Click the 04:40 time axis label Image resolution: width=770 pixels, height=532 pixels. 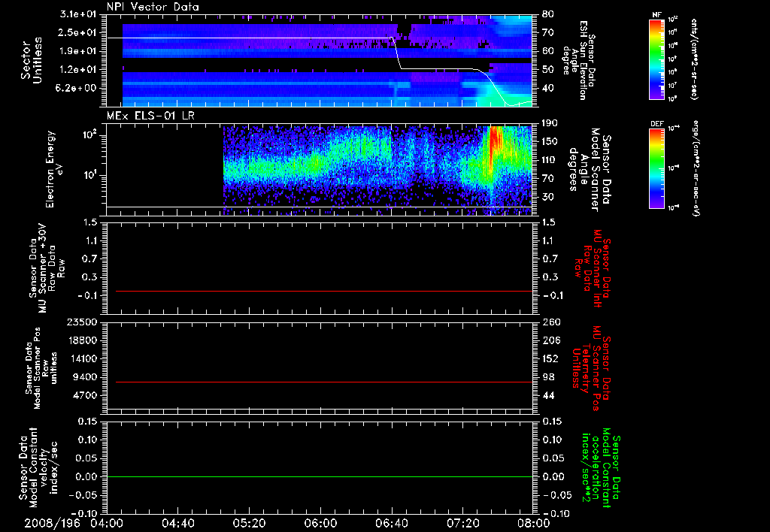click(x=177, y=523)
